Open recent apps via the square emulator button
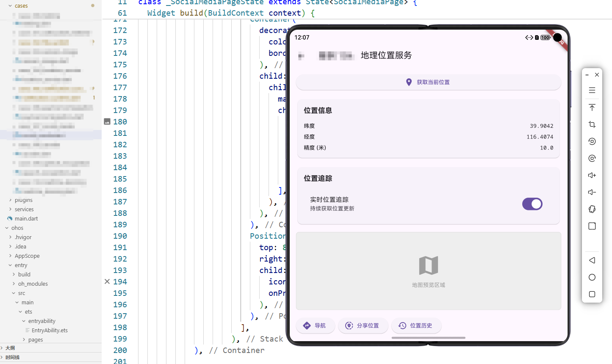 (592, 294)
